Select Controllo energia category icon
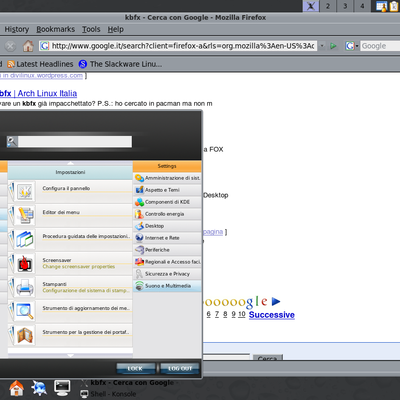The width and height of the screenshot is (400, 400). [x=139, y=214]
